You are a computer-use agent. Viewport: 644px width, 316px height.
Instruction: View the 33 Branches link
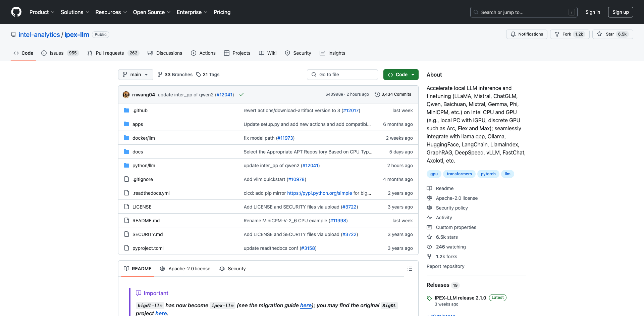click(x=175, y=75)
